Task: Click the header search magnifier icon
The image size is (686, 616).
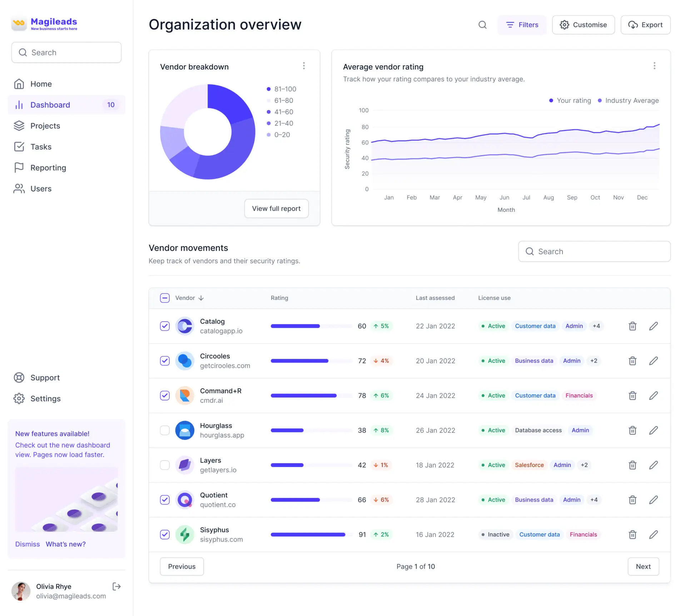Action: [482, 25]
